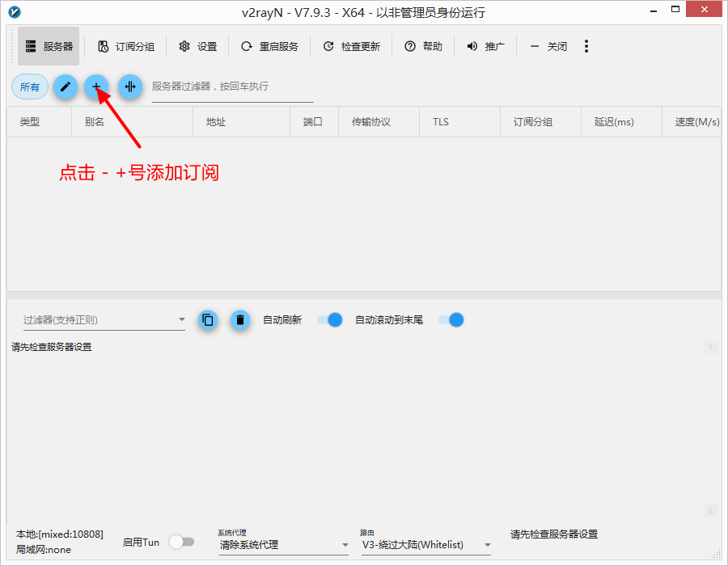Image resolution: width=728 pixels, height=566 pixels.
Task: Sort by the 传输协议 column header
Action: [x=379, y=122]
